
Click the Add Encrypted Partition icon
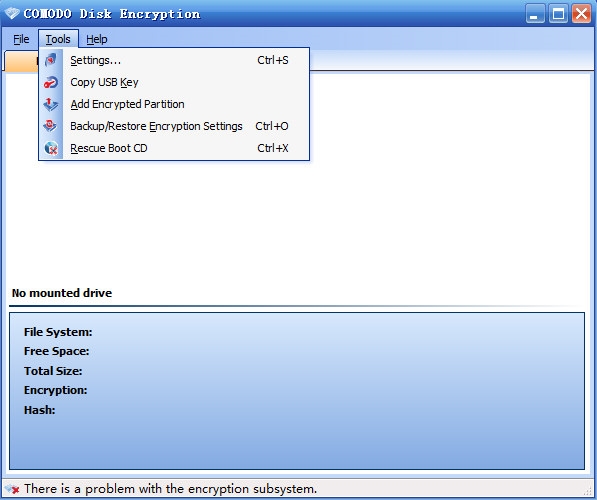pos(51,104)
